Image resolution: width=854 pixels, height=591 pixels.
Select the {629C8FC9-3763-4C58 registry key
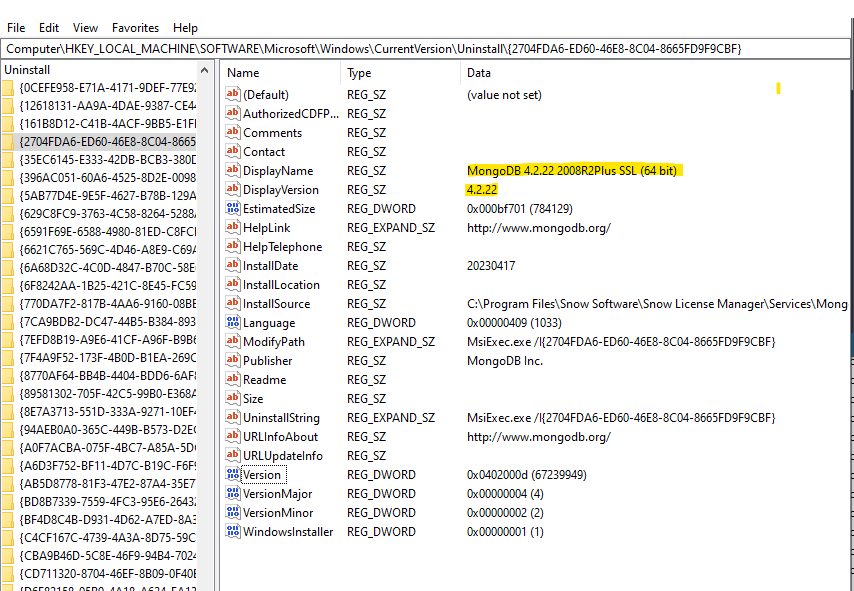pyautogui.click(x=107, y=214)
